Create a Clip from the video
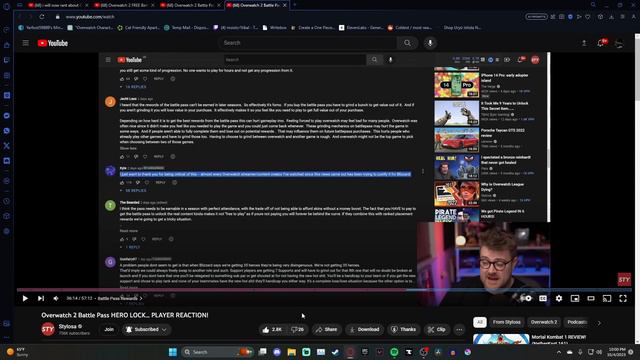 (x=436, y=329)
